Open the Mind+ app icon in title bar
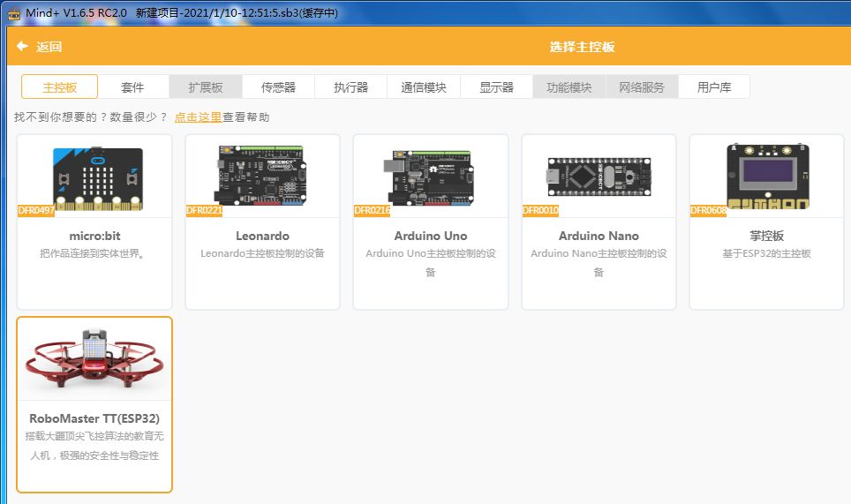This screenshot has width=851, height=504. pos(13,12)
